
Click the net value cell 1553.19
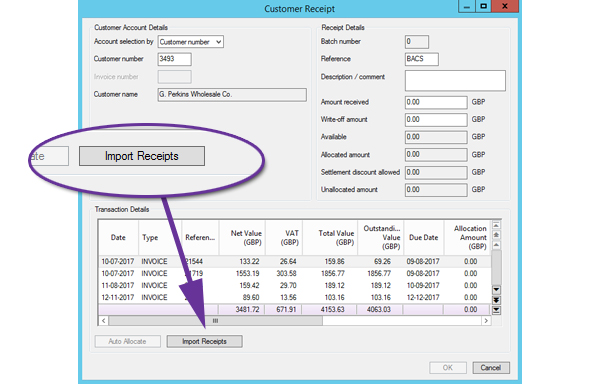[247, 273]
